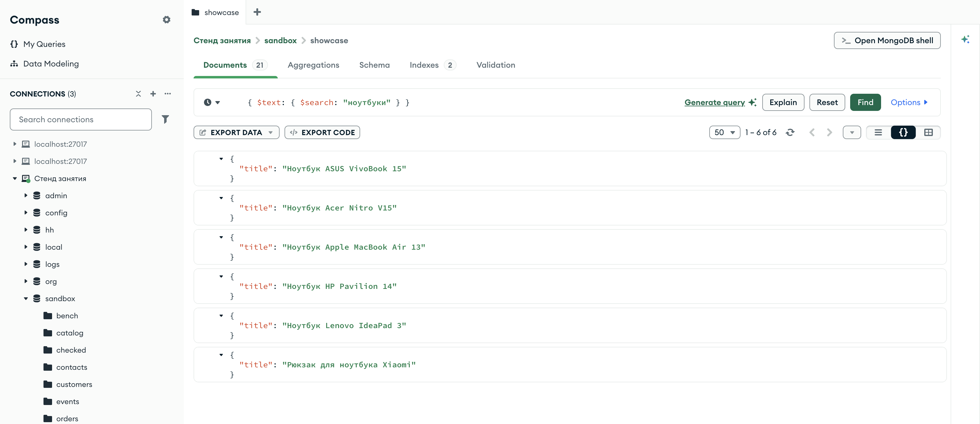980x424 pixels.
Task: Open the checked collection
Action: pyautogui.click(x=71, y=350)
